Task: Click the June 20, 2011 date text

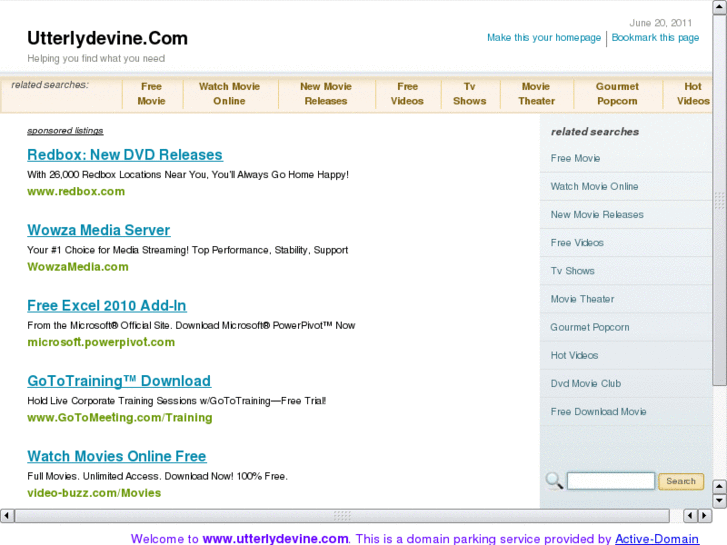Action: pyautogui.click(x=661, y=23)
